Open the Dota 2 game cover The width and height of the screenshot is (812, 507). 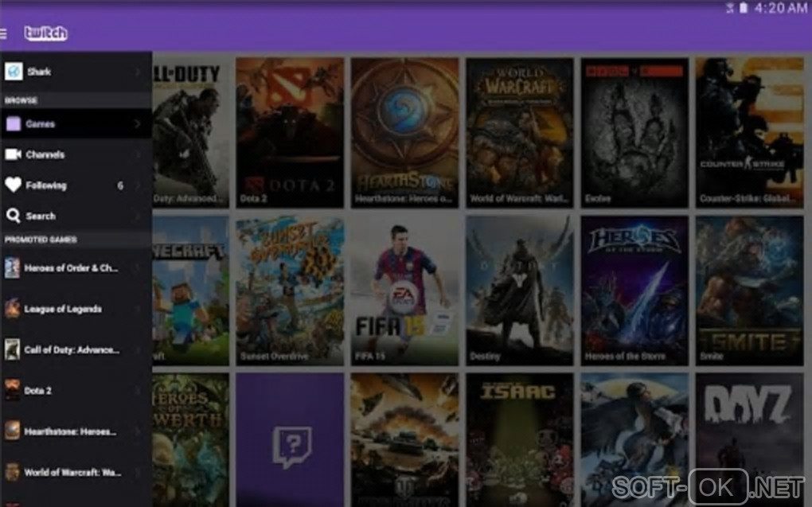pos(290,133)
